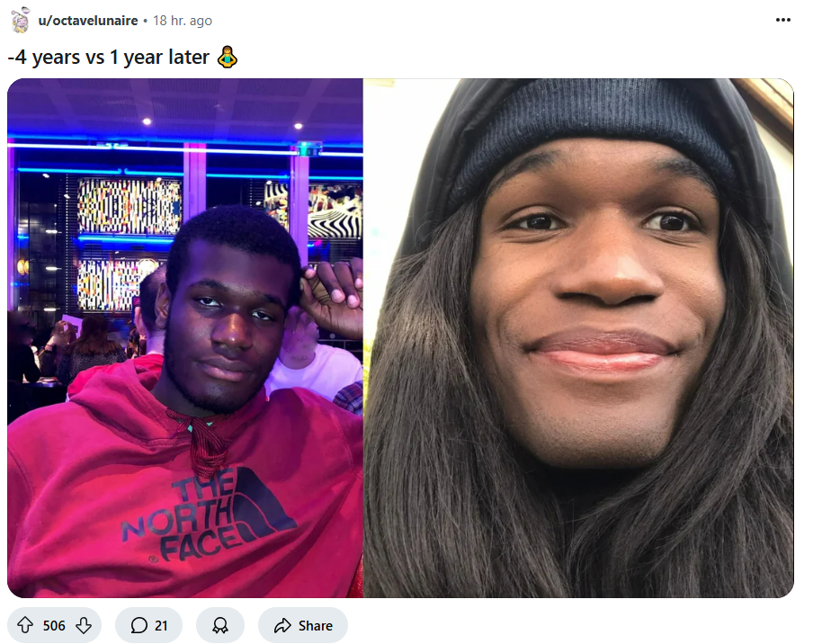Click the 21 comments count

point(161,626)
